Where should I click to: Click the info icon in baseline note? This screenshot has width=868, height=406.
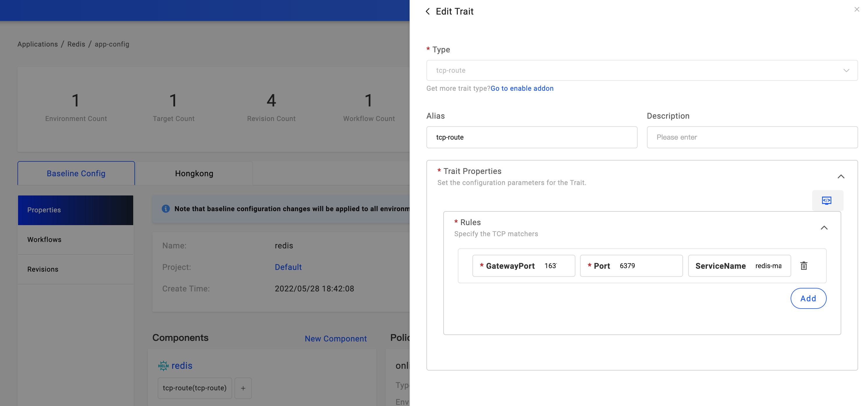pos(166,209)
